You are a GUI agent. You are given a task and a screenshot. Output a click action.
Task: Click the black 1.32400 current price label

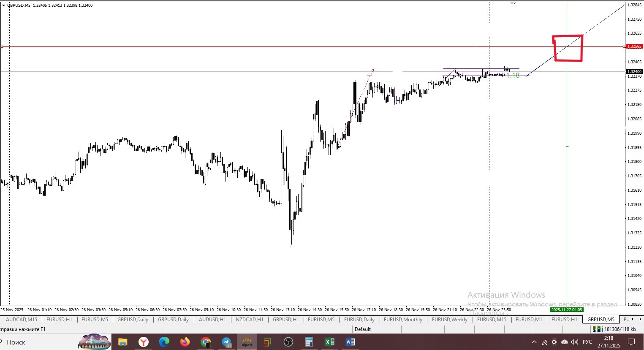click(634, 72)
